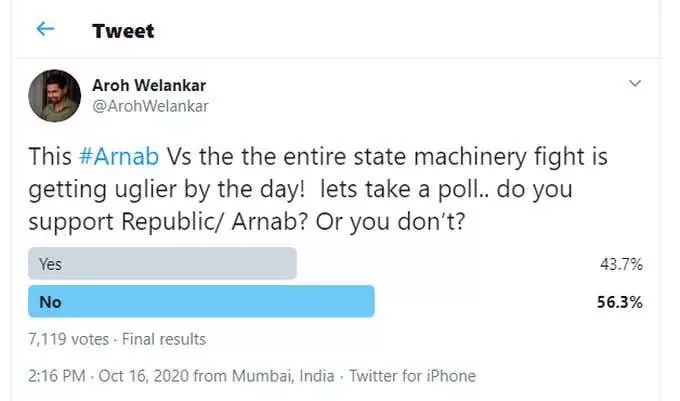Select the Yes poll result bar

click(x=162, y=263)
